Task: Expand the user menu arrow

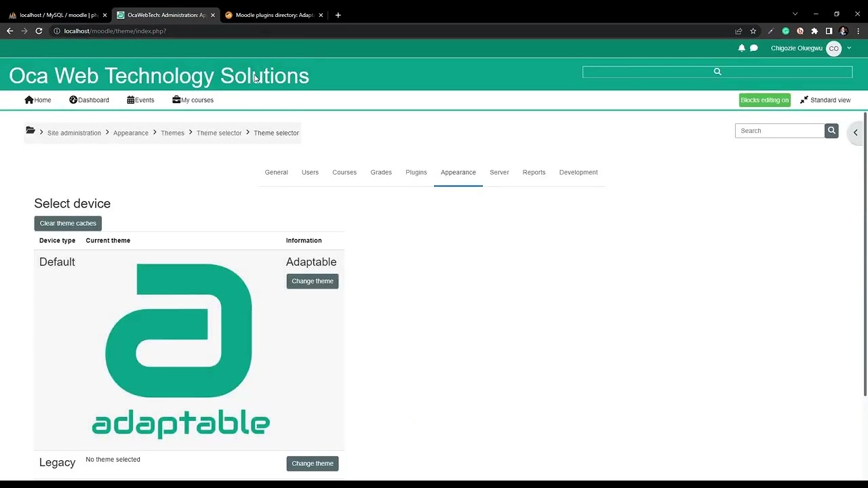Action: (x=849, y=48)
